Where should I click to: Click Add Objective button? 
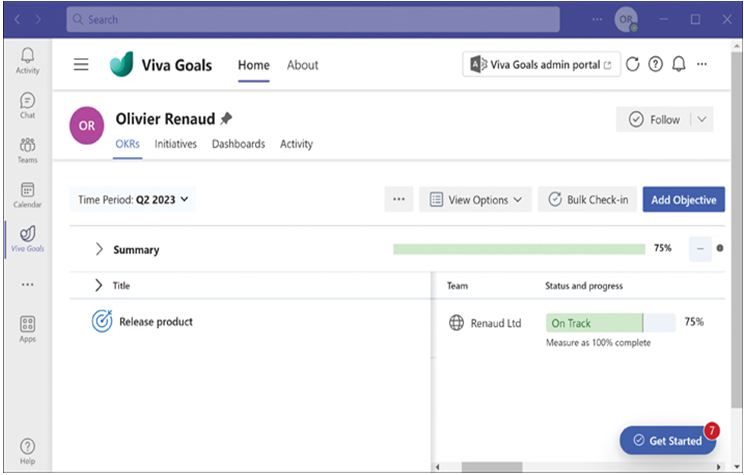[684, 199]
